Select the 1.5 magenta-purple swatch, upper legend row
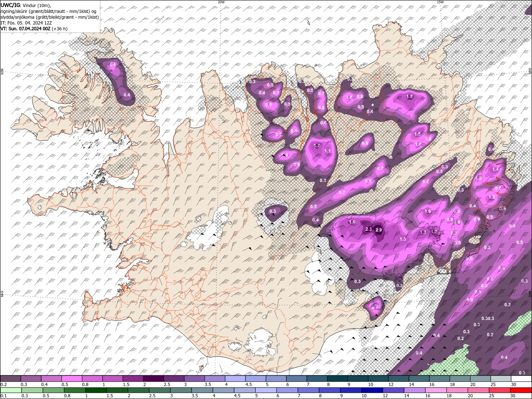532x399 pixels. pos(133,379)
